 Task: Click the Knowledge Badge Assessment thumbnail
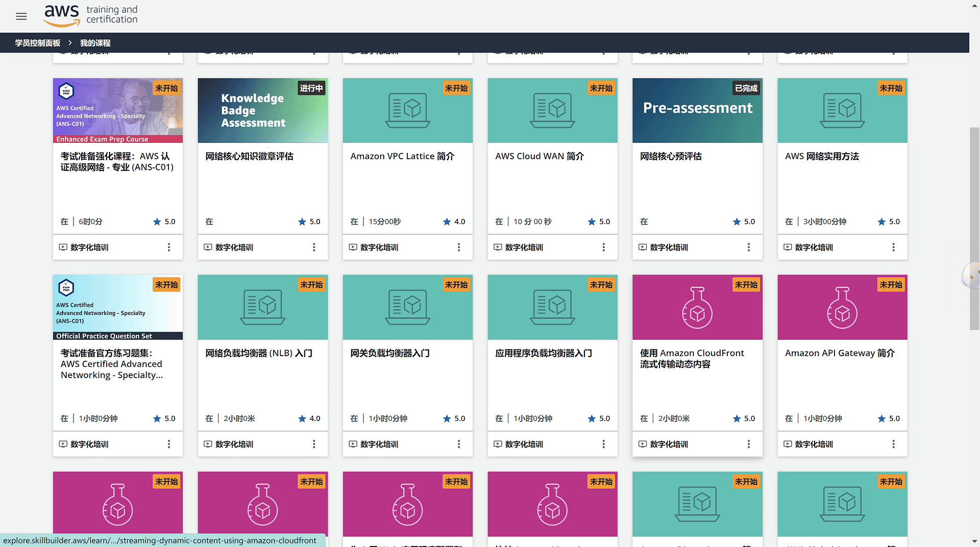262,111
